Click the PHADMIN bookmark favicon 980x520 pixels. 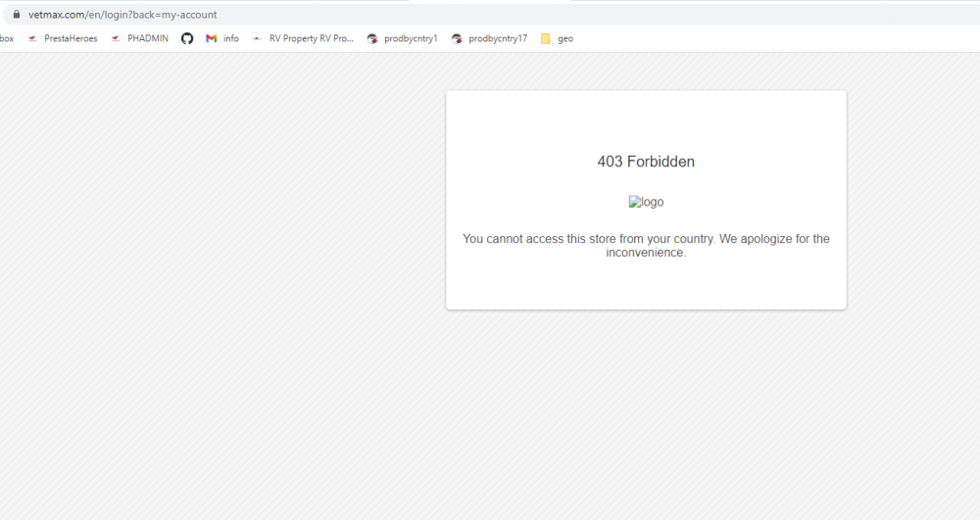[116, 39]
